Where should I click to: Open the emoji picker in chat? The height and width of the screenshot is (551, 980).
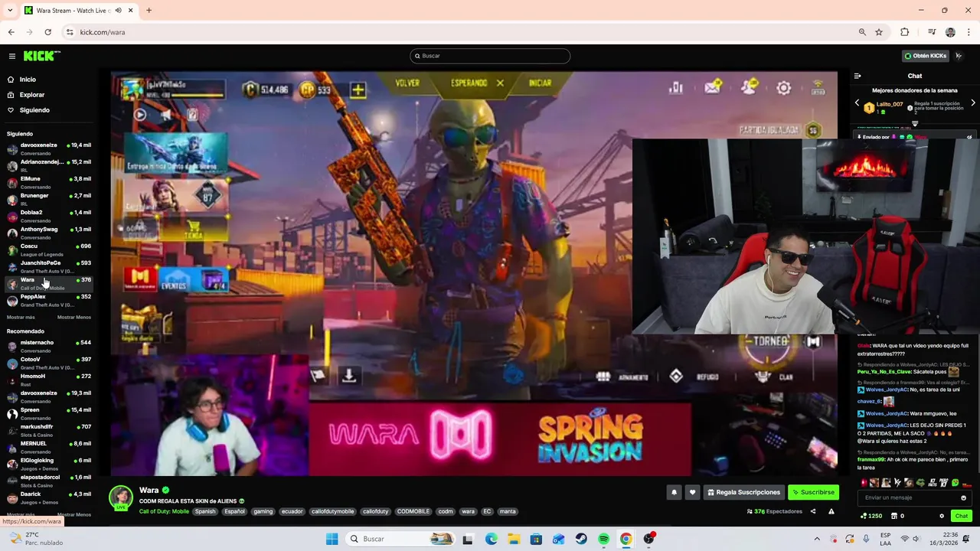click(964, 497)
